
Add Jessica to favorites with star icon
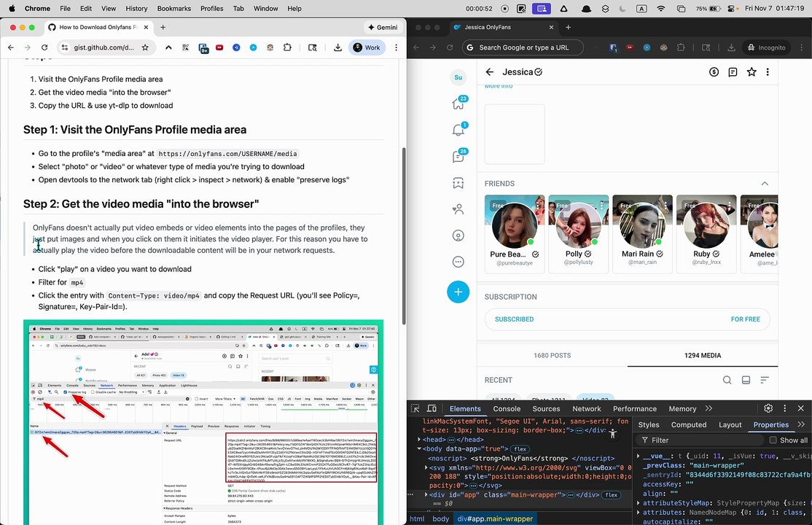pos(752,72)
